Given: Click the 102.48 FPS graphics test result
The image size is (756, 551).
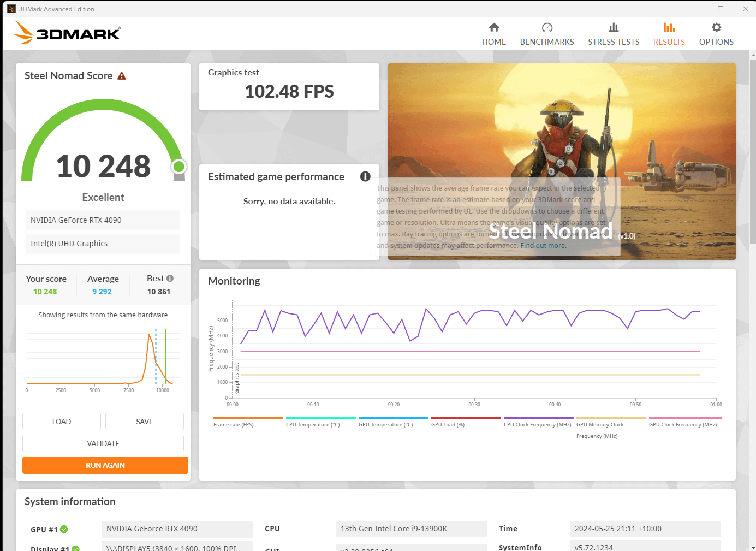Looking at the screenshot, I should tap(289, 91).
